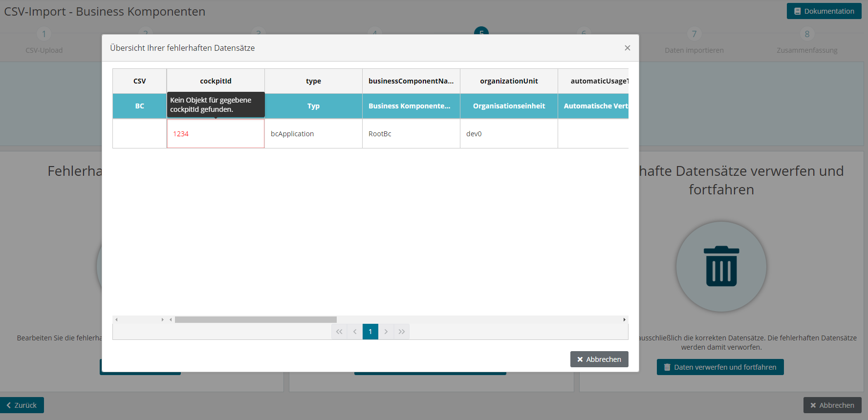Open step 7 Daten importieren

(x=694, y=41)
